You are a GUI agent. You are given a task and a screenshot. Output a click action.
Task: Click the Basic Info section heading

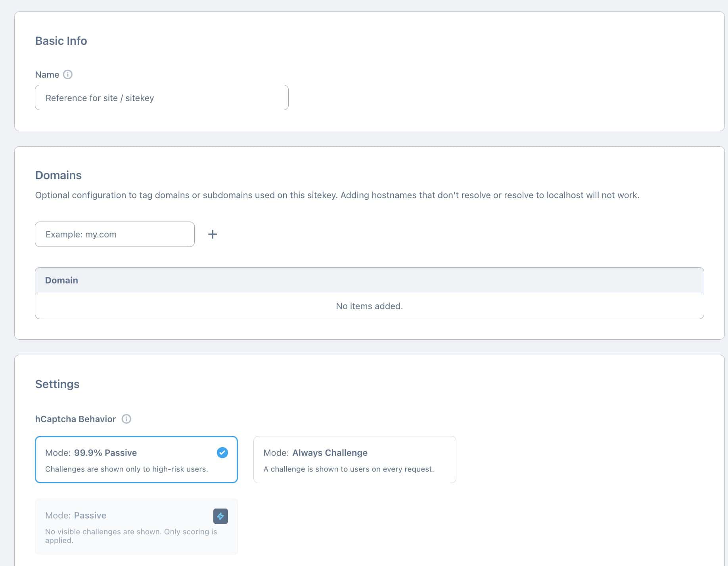point(61,40)
